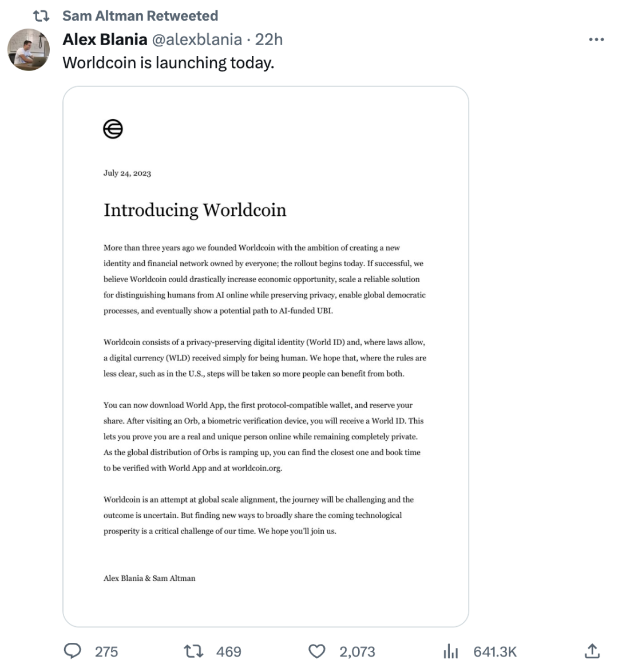
Task: Like the tweet with the heart icon
Action: tap(316, 651)
